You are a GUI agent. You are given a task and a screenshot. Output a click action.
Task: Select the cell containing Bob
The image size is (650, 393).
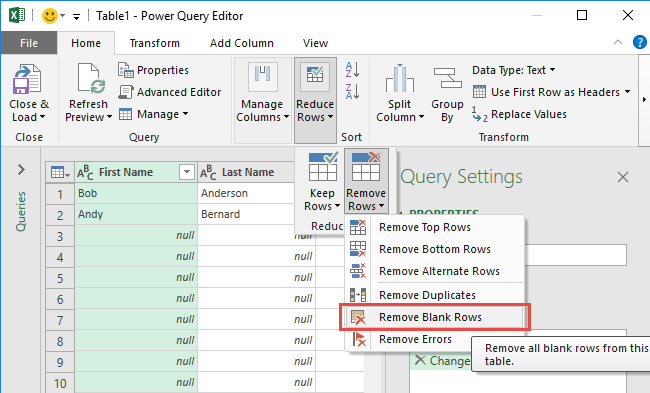coord(136,193)
